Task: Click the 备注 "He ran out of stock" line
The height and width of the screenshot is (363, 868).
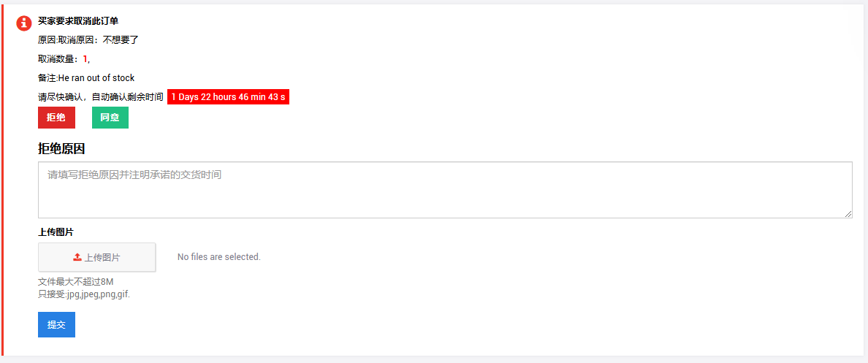Action: 86,78
